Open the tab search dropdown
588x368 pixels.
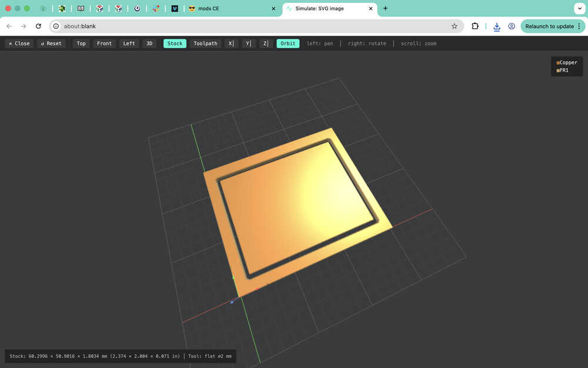(579, 8)
